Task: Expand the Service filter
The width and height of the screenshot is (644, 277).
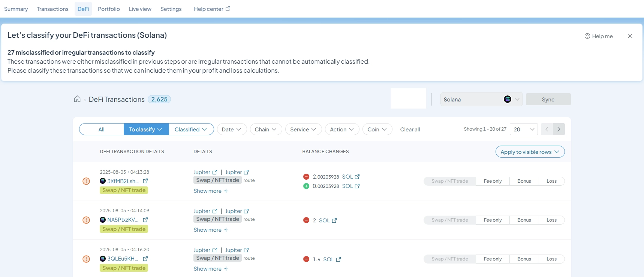Action: coord(303,130)
